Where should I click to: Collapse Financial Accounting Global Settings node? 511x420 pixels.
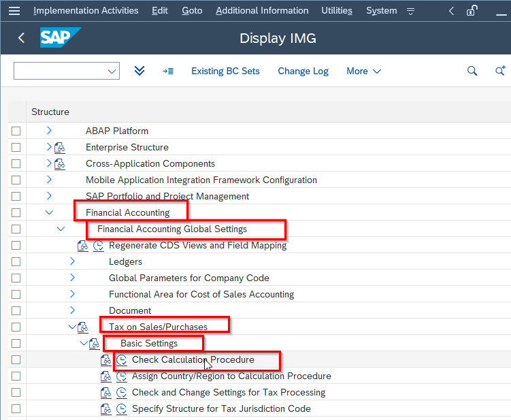[61, 229]
